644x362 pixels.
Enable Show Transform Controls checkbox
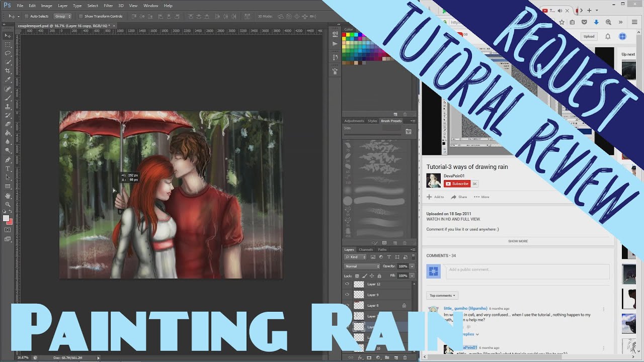tap(80, 17)
